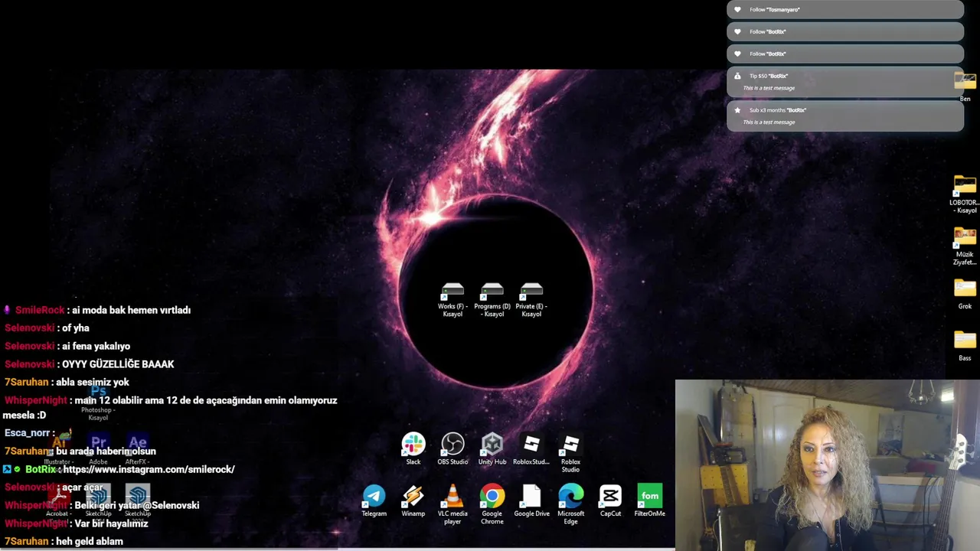Select the Tip $50 "BotRix" alert card
The image size is (980, 551).
(845, 81)
